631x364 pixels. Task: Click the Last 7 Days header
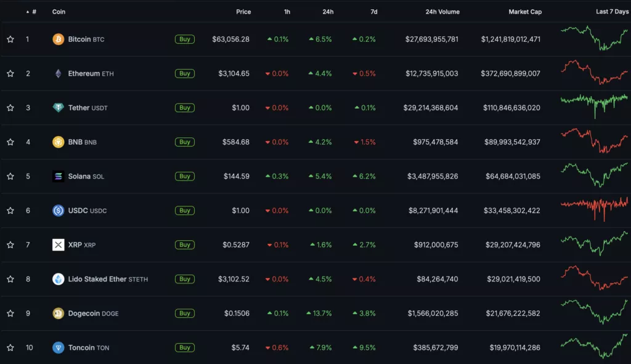612,12
